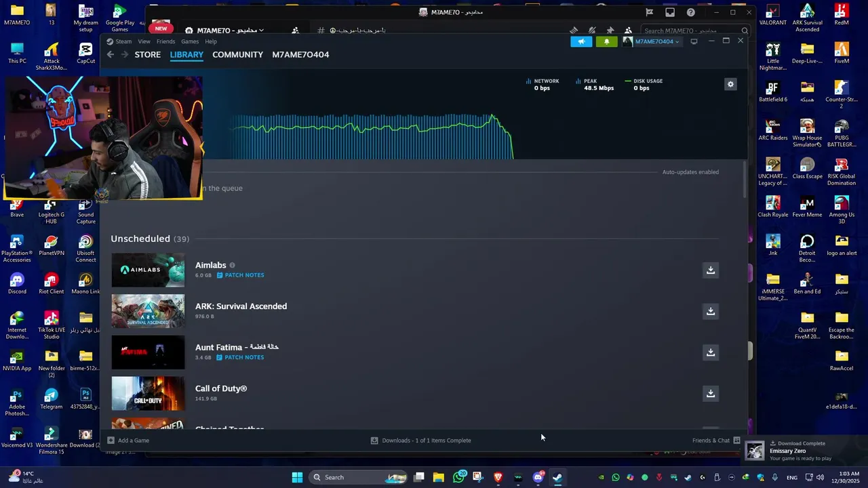Download ARK: Survival Ascended update
This screenshot has height=488, width=868.
click(711, 311)
